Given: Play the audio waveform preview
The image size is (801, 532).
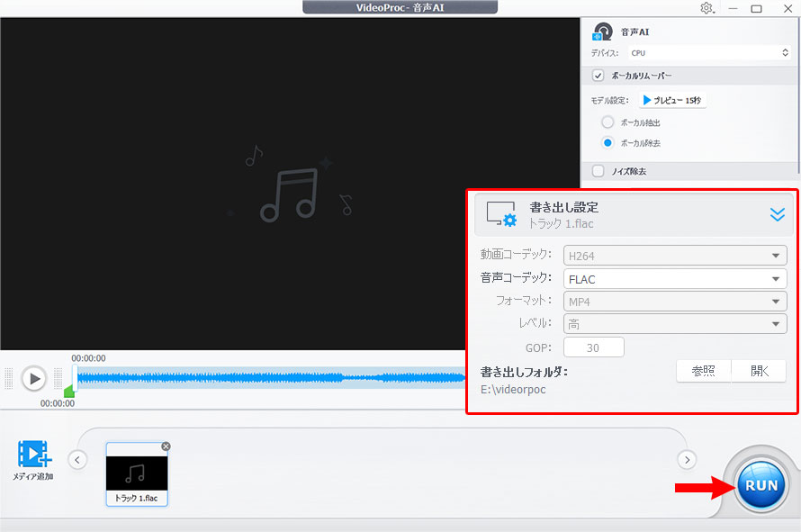Looking at the screenshot, I should 34,378.
